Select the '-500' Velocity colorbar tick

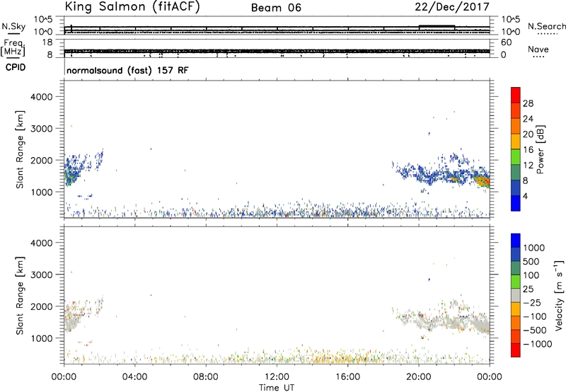[x=535, y=330]
